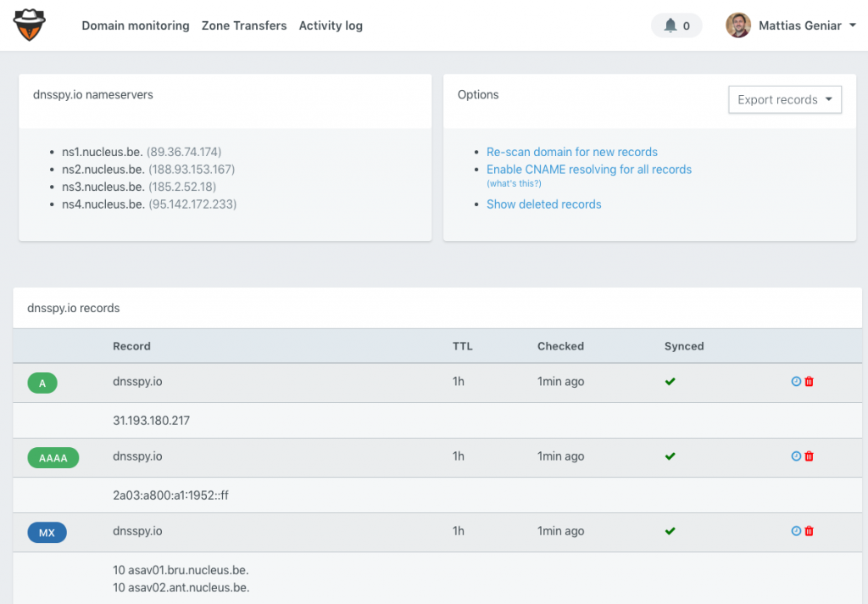
Task: Click the blue MX record type badge
Action: [x=47, y=533]
